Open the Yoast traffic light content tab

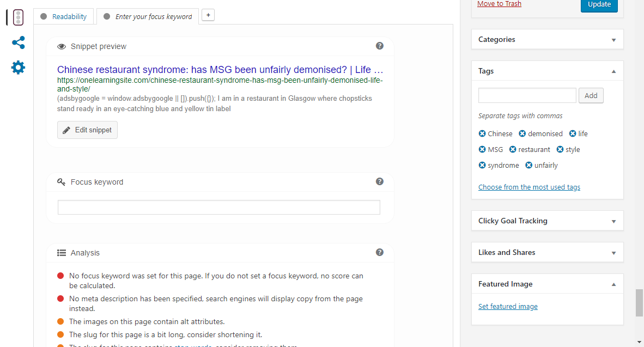18,17
